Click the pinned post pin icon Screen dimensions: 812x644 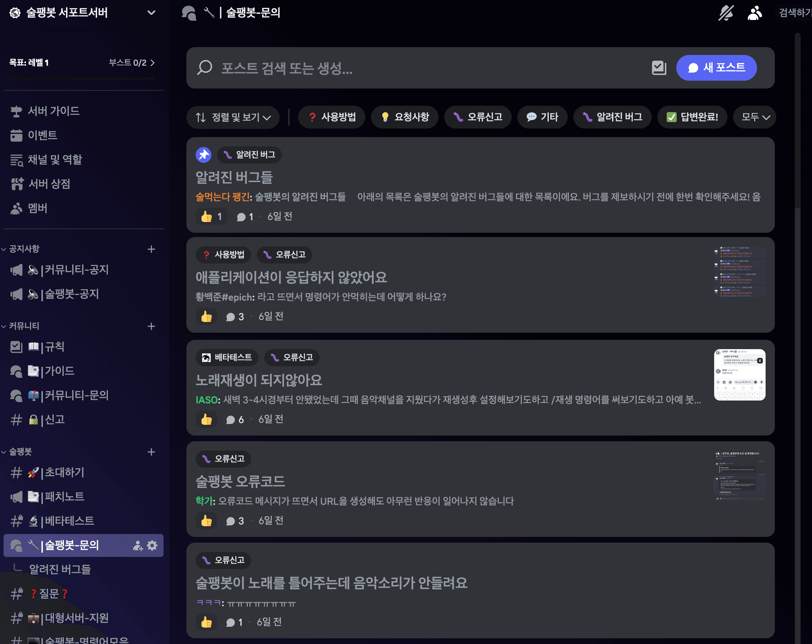pos(204,155)
